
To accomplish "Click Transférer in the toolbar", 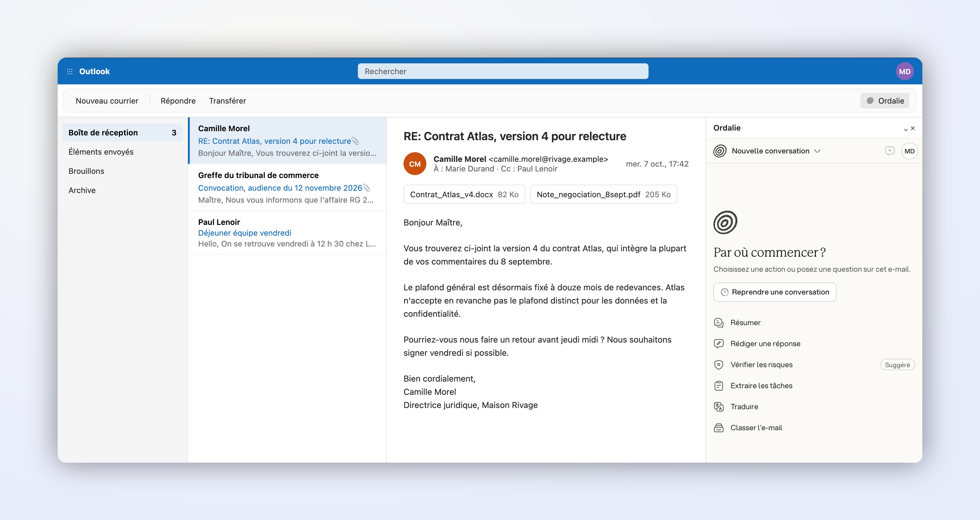I will click(228, 101).
